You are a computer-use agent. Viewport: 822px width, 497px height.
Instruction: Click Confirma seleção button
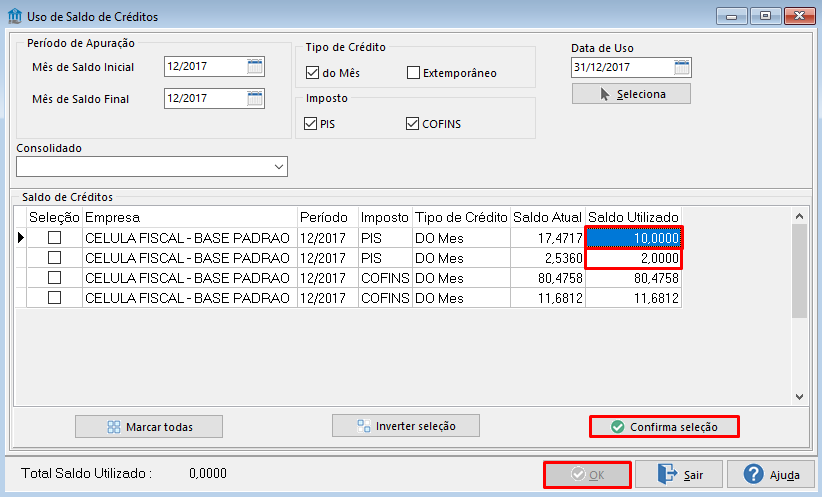(664, 427)
